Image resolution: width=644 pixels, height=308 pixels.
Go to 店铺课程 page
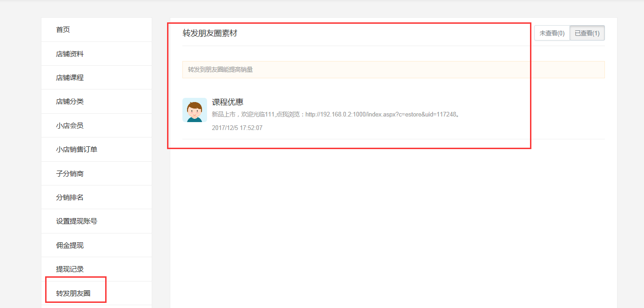(96, 77)
